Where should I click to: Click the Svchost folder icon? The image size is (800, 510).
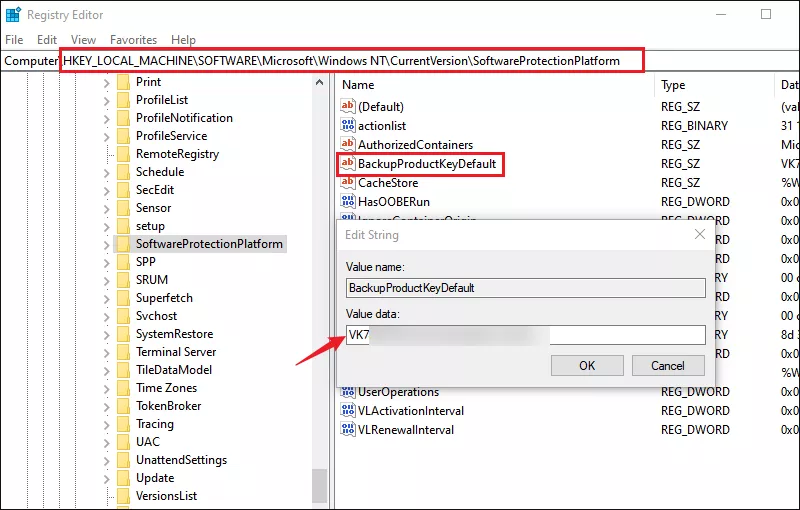(123, 316)
